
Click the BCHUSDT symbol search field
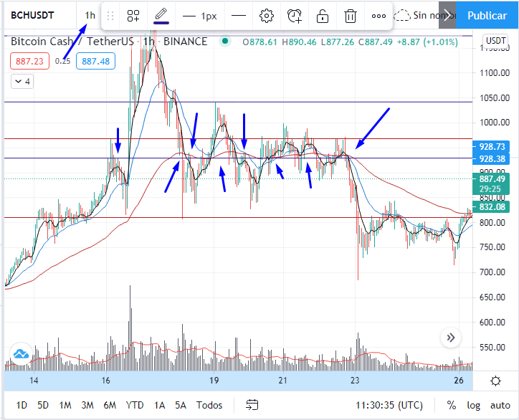coord(32,15)
